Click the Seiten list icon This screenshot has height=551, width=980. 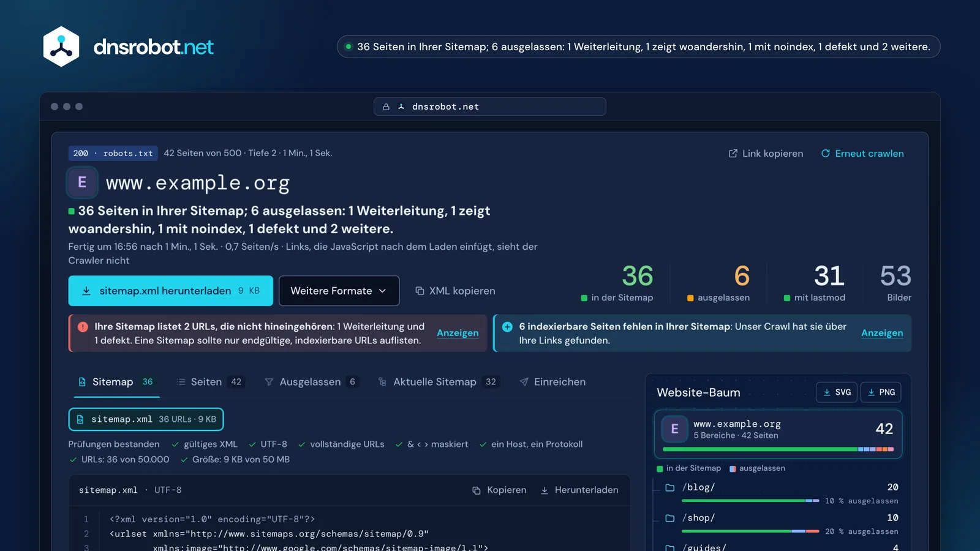[181, 382]
